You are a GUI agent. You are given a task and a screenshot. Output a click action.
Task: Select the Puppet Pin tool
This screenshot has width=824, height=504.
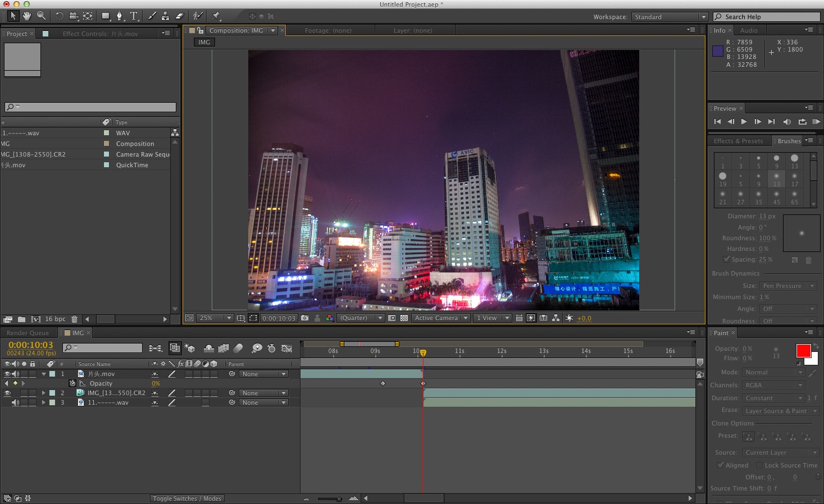216,16
